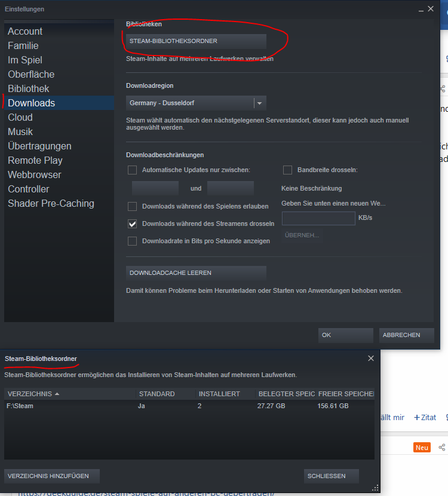Screen dimensions: 448x496
Task: Enable Automatische Updates nur zwischen checkbox
Action: click(x=132, y=170)
